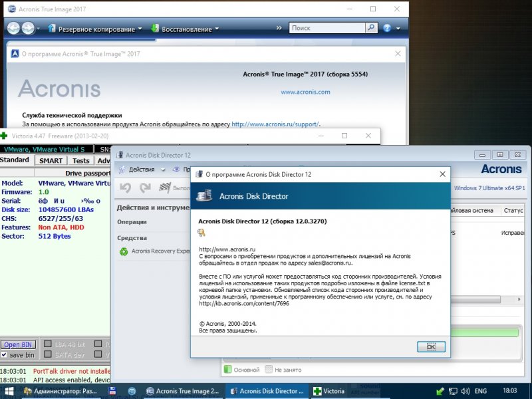Click the True Image title bar icon
This screenshot has height=399, width=532.
click(11, 9)
